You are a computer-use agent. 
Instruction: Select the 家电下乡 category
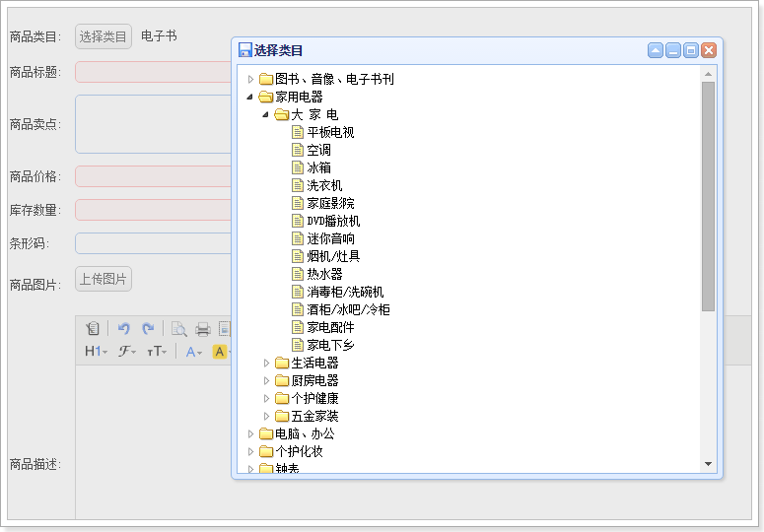(x=330, y=345)
